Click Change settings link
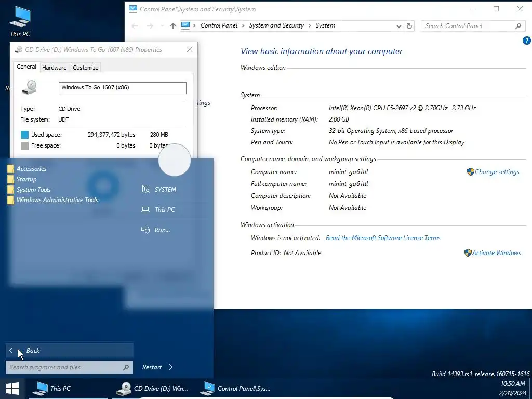The height and width of the screenshot is (399, 532). pos(497,171)
